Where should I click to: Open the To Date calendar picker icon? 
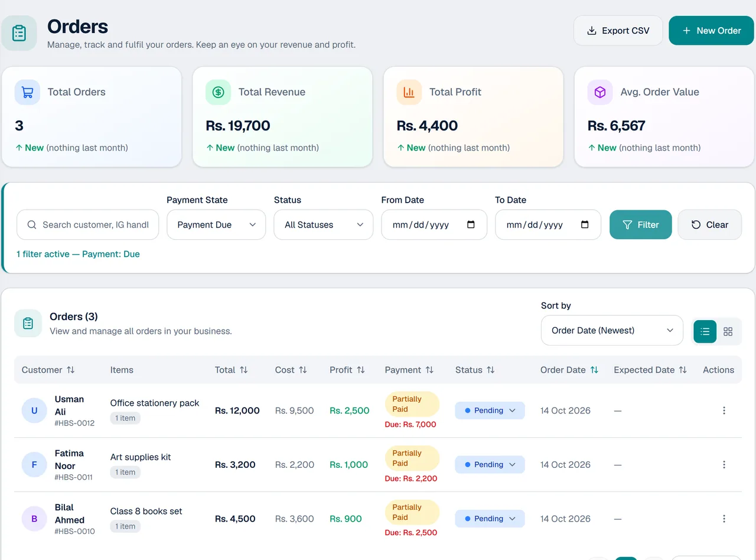point(585,224)
